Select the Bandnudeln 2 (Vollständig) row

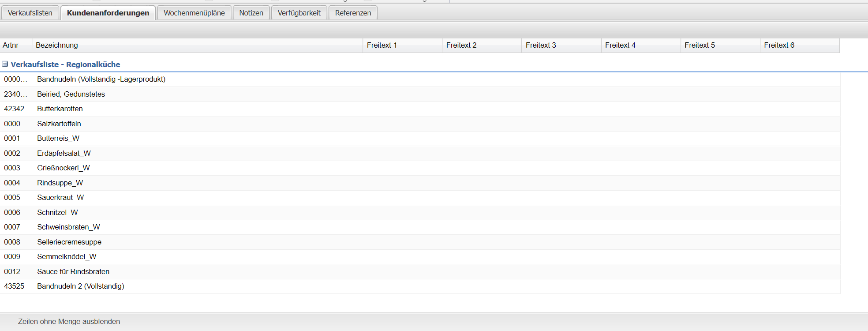pos(81,286)
